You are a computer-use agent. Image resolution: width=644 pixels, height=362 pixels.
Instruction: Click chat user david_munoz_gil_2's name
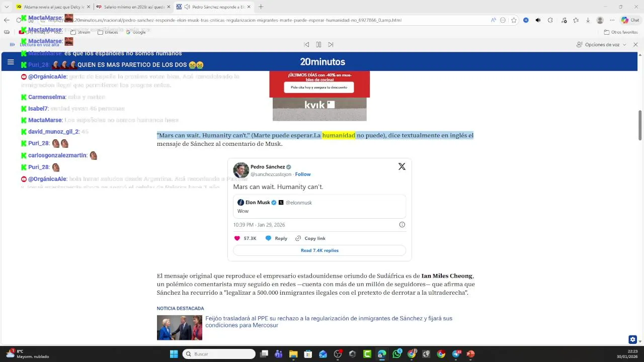(53, 132)
